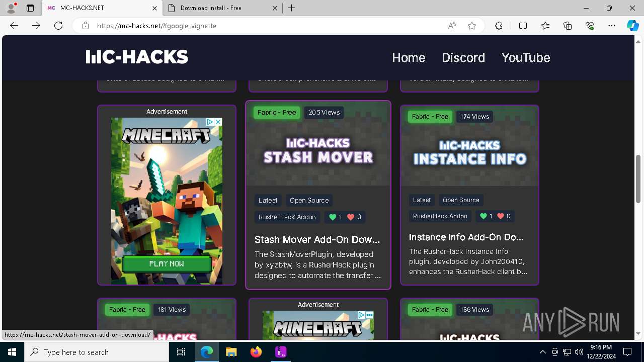The image size is (644, 362).
Task: Toggle Split screen icon
Action: pyautogui.click(x=523, y=26)
